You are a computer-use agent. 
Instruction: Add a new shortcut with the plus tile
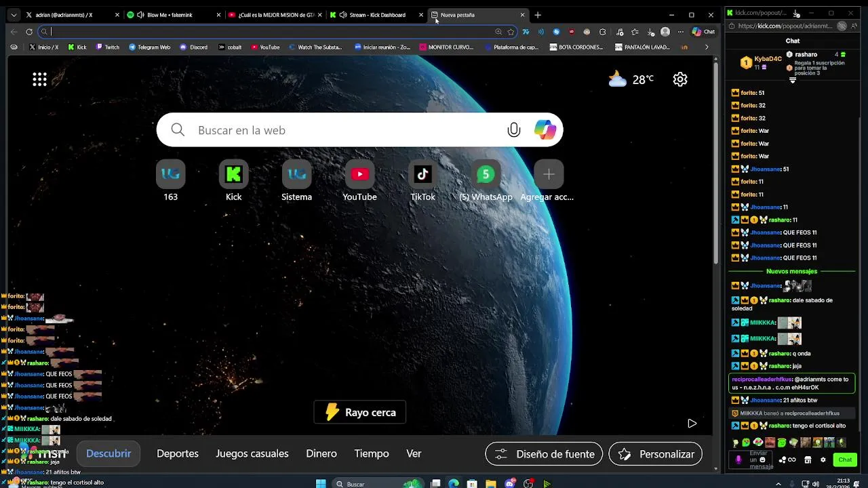click(548, 181)
